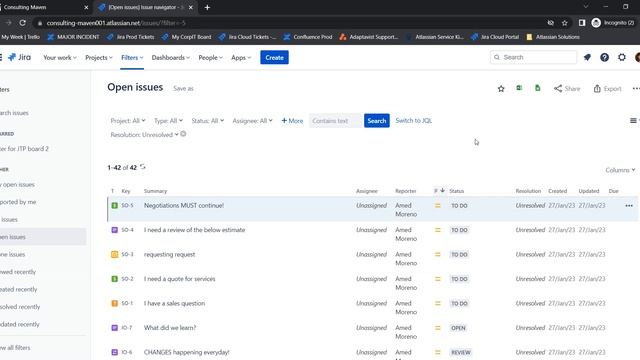
Task: Open 'What did we learn?' issue
Action: point(170,328)
